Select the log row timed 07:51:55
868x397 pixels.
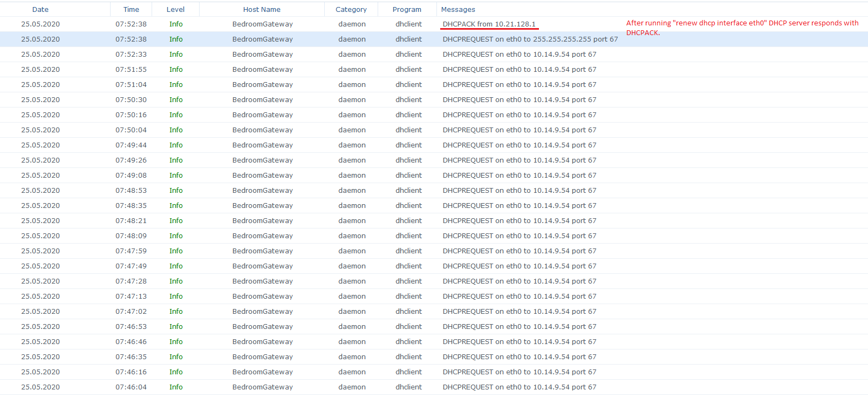coord(434,69)
